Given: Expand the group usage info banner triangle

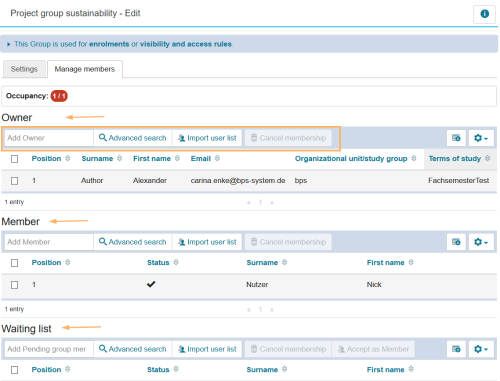Looking at the screenshot, I should [9, 44].
